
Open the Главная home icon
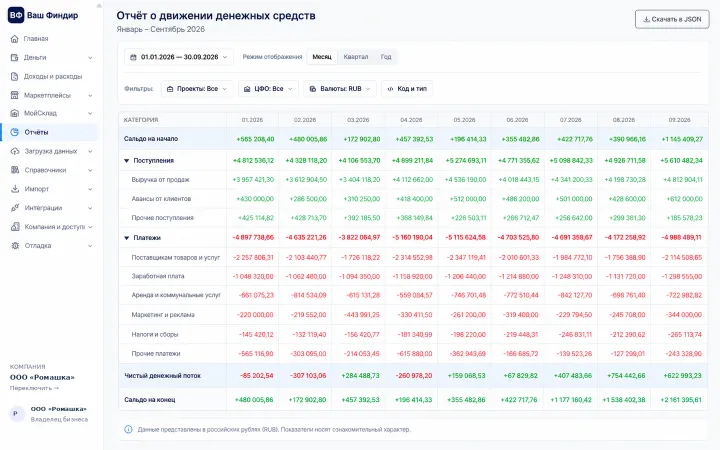15,39
